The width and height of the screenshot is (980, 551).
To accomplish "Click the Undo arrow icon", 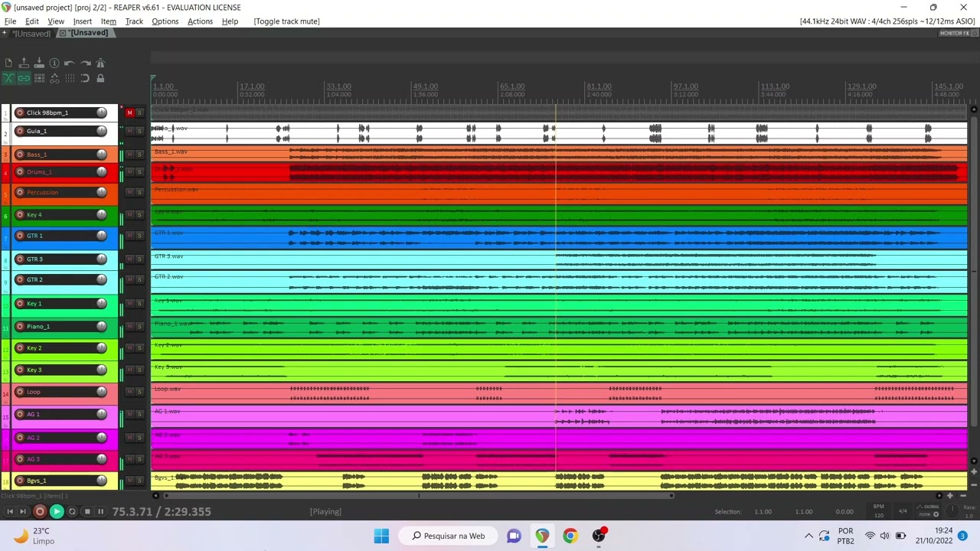I will click(70, 63).
